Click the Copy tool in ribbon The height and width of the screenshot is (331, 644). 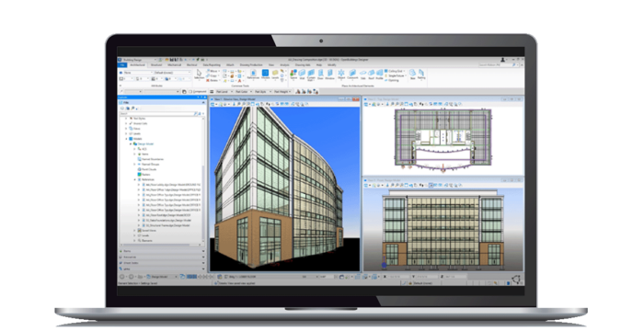[213, 75]
